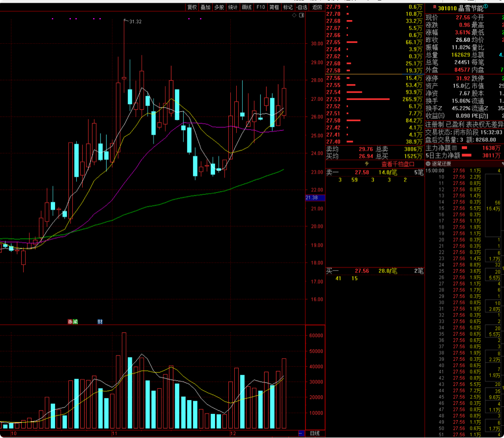504x438 pixels.
Task: Click the 卖均 29.76 average value
Action: (366, 149)
